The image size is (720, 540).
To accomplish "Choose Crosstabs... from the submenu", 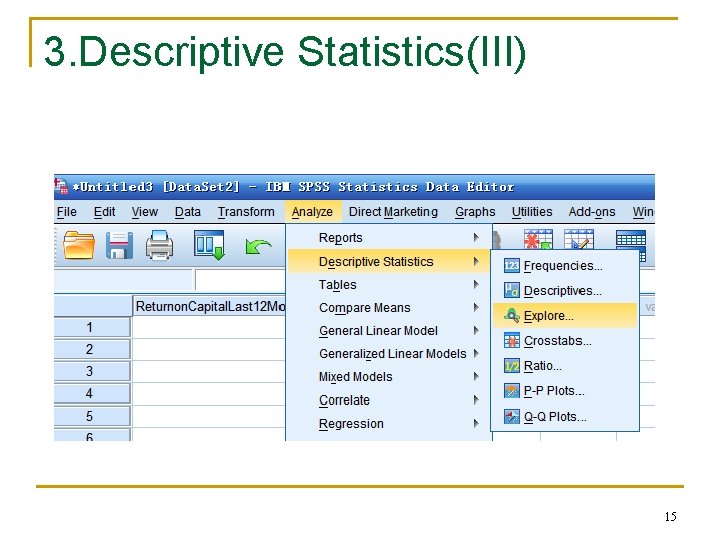I will [565, 341].
